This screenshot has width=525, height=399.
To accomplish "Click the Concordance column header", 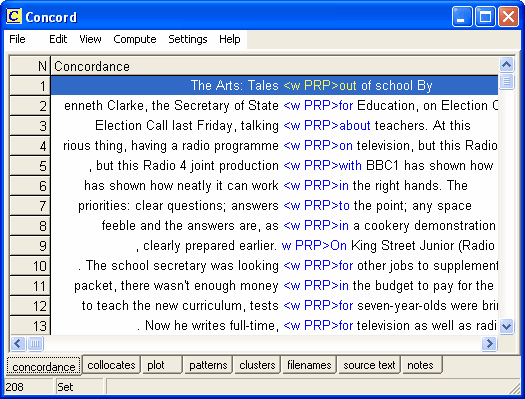I will [274, 66].
